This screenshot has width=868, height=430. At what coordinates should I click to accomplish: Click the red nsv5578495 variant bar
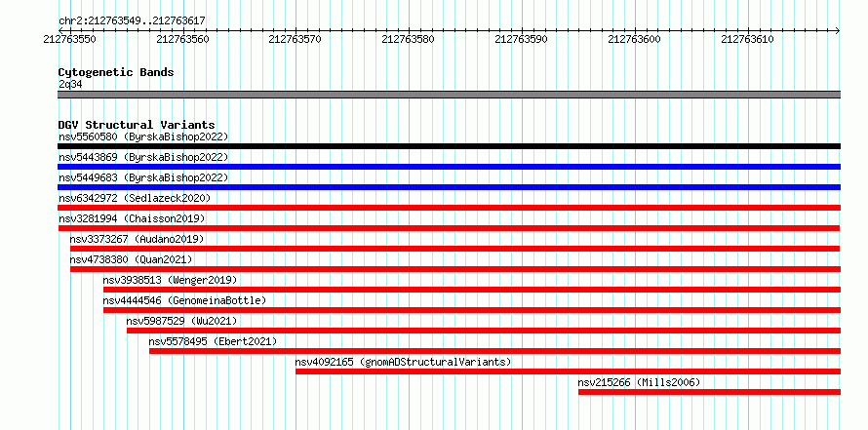[494, 351]
